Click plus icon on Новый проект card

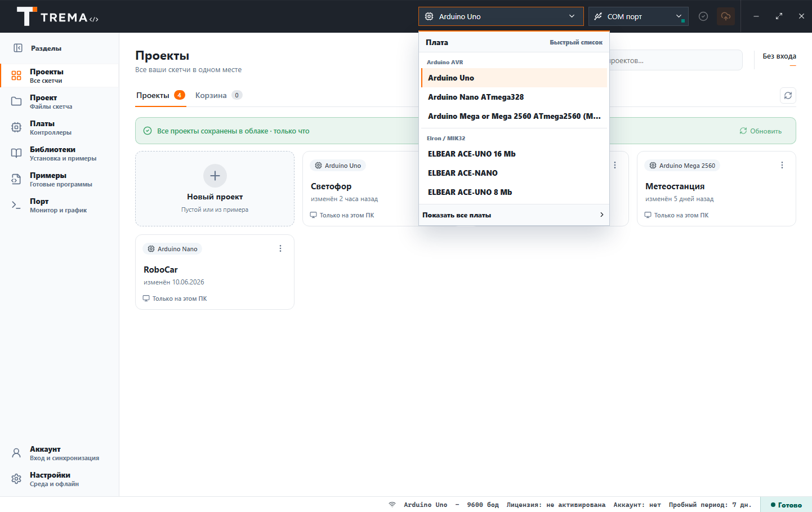[215, 176]
